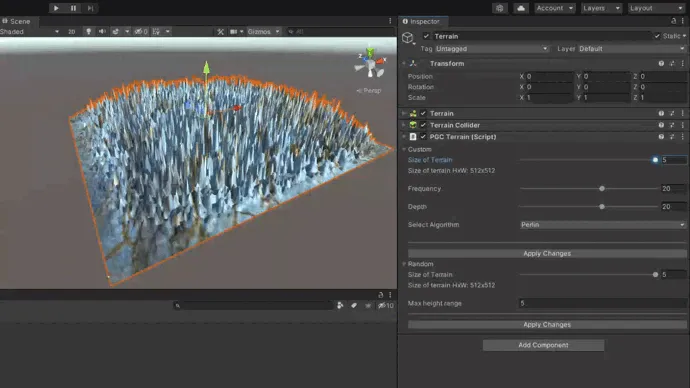The width and height of the screenshot is (690, 388).
Task: Click Apply Changes under Random
Action: [x=547, y=324]
